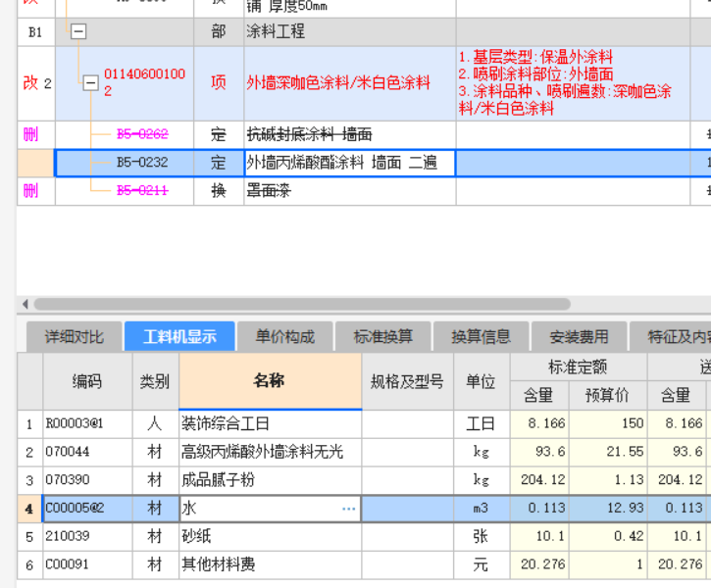Click the 删 marker beside B5-0262
711x588 pixels.
point(30,134)
